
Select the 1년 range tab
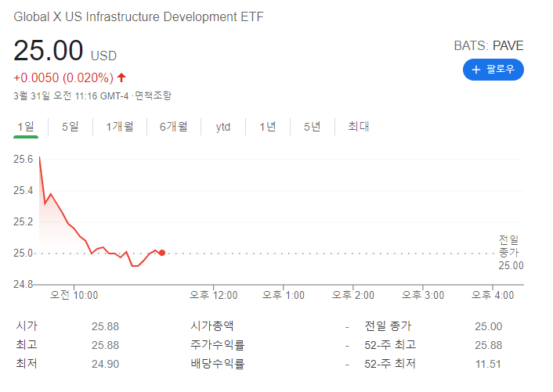(268, 127)
